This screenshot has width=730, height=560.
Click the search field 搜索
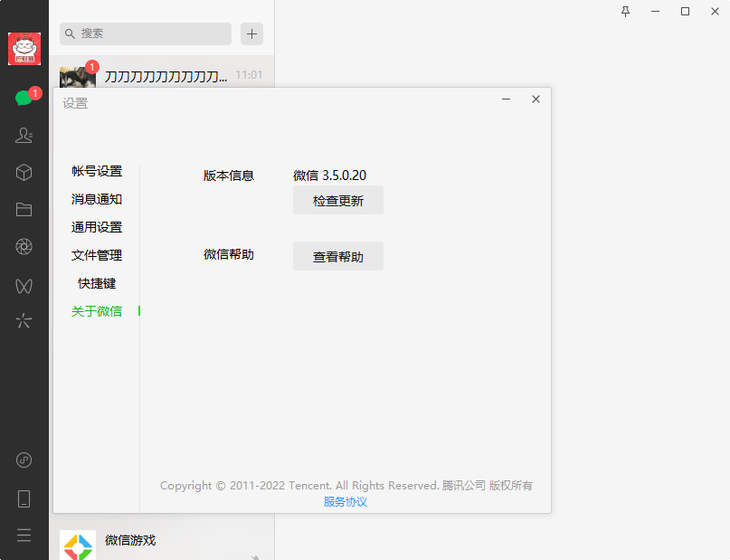click(x=146, y=34)
